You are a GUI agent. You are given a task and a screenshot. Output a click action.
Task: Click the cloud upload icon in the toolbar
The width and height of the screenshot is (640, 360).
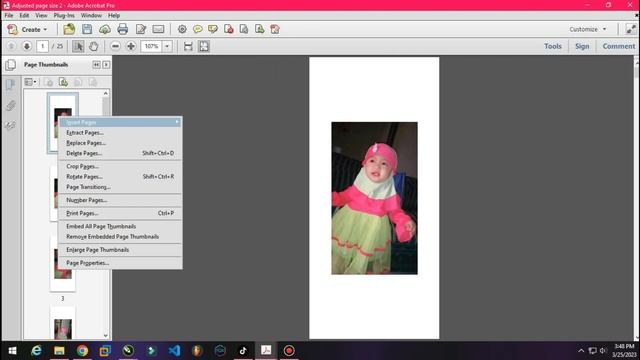(105, 29)
